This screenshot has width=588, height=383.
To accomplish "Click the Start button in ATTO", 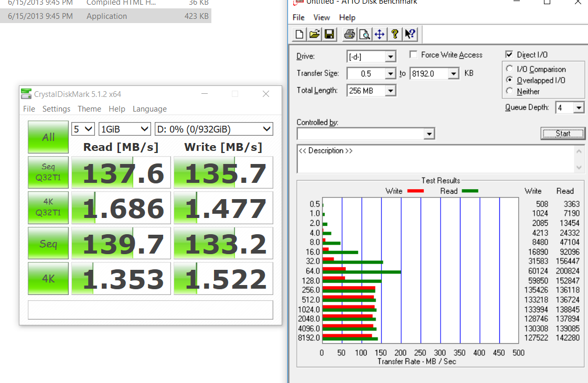I will tap(563, 134).
